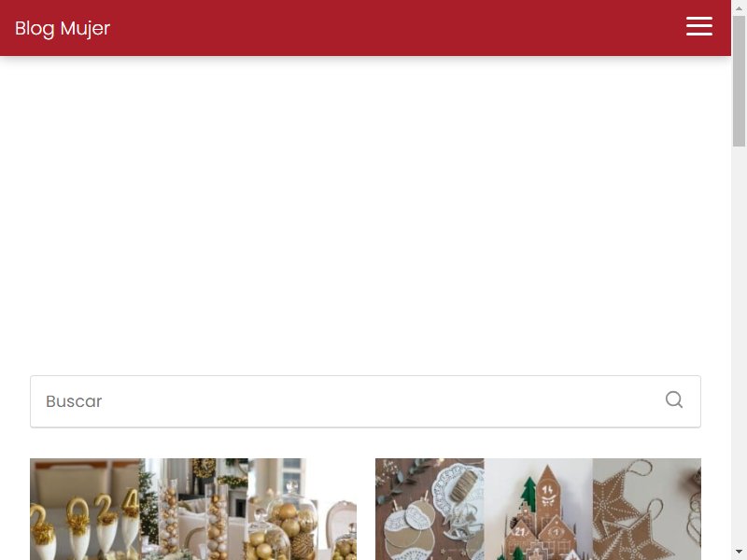The height and width of the screenshot is (560, 747).
Task: Click the blank banner area above search
Action: 365,215
